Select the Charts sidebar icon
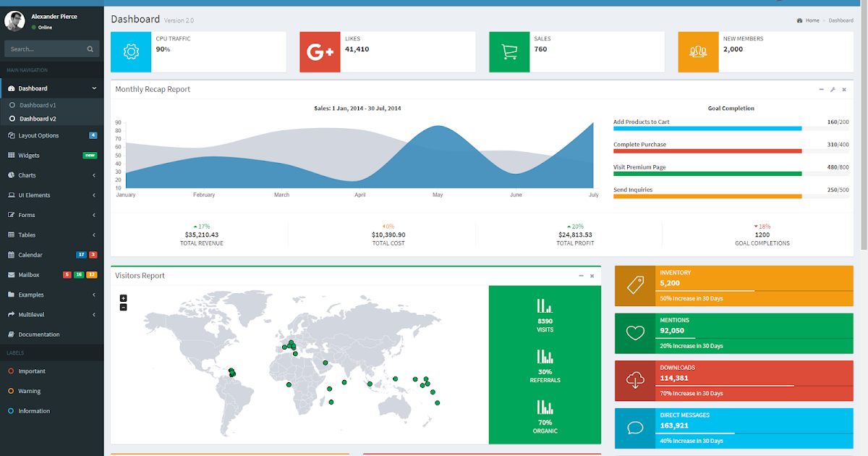The width and height of the screenshot is (868, 456). (x=11, y=175)
